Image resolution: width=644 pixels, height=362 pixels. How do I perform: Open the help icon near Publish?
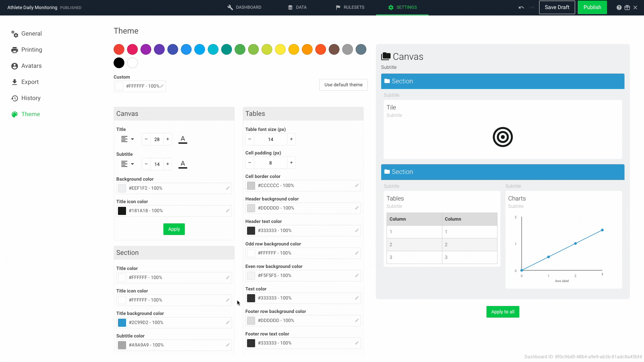pos(619,7)
